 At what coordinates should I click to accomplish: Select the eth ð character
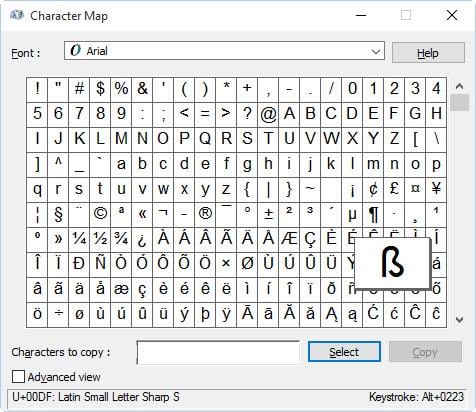(x=331, y=289)
